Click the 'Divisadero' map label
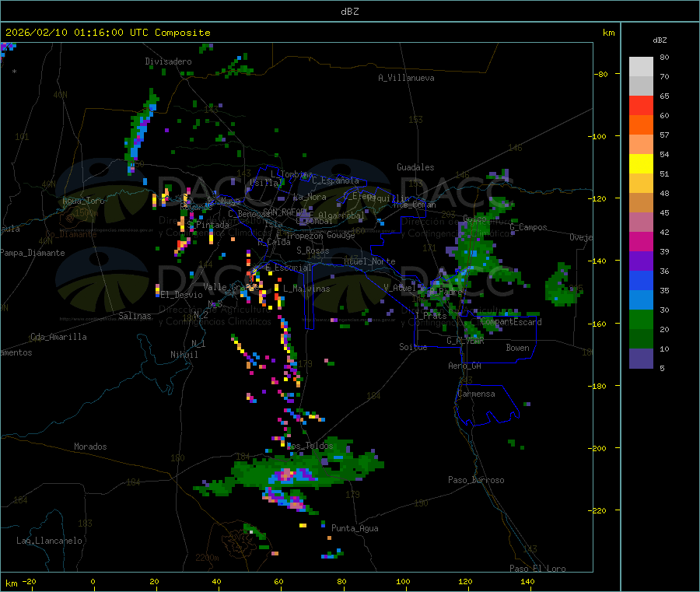Screen dimensions: 700x592 pyautogui.click(x=168, y=61)
